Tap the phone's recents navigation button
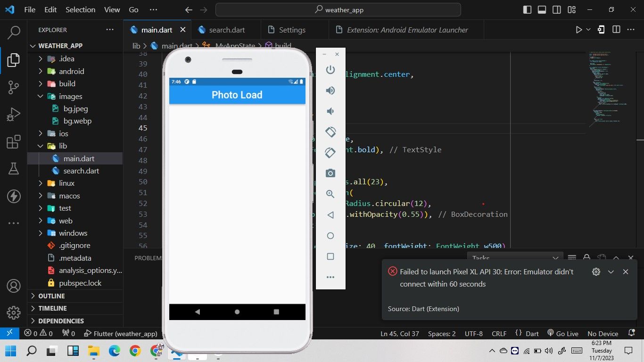This screenshot has height=362, width=644. [x=276, y=312]
